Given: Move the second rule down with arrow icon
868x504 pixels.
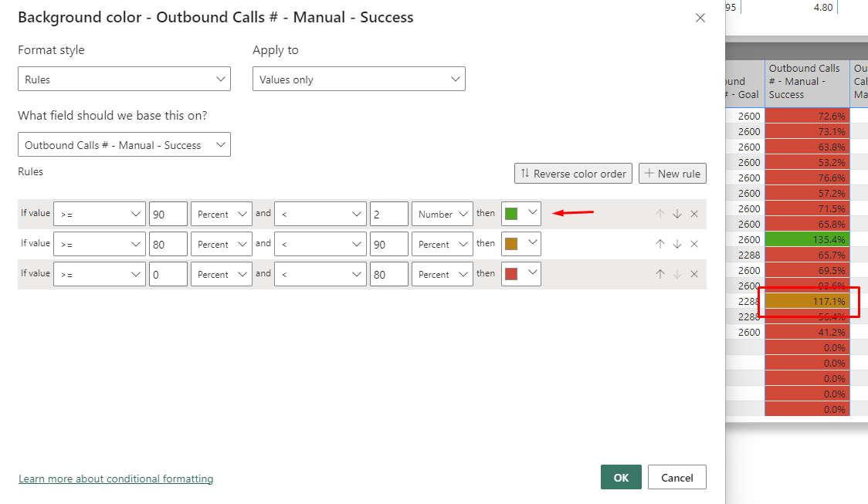Looking at the screenshot, I should 677,244.
